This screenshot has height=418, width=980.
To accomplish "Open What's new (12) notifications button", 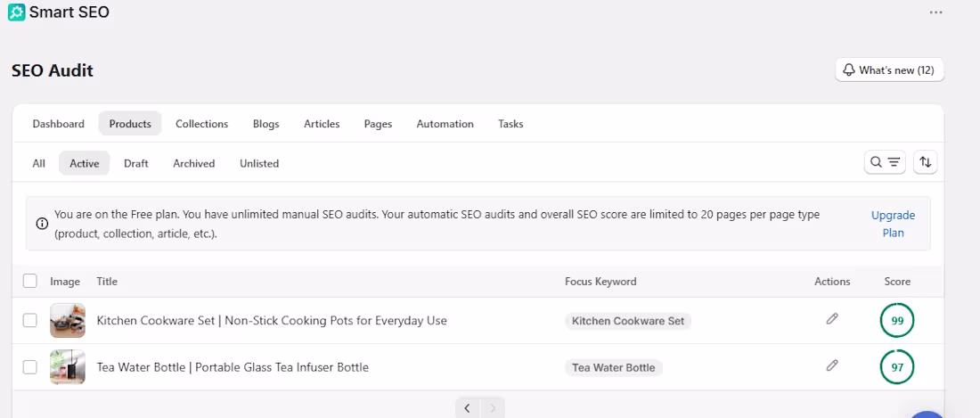I will (889, 70).
